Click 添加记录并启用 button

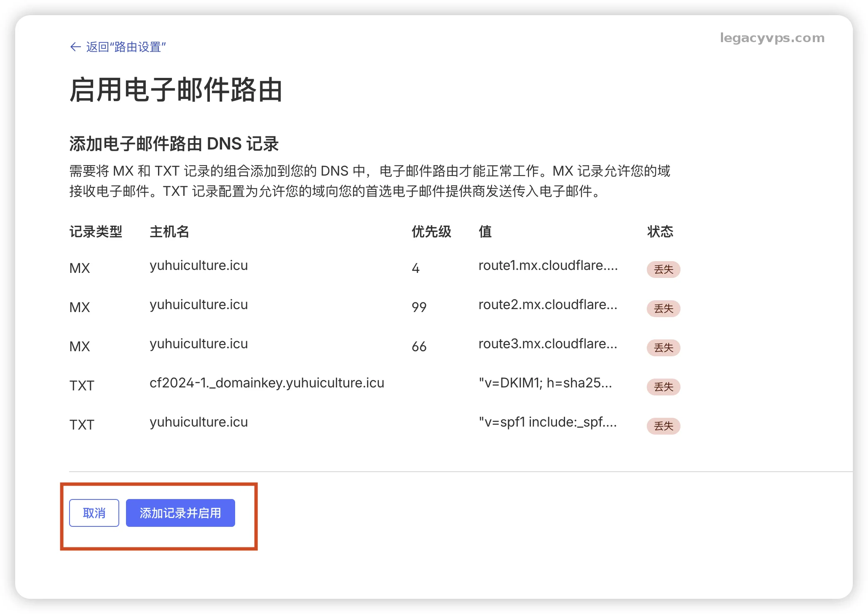click(180, 513)
